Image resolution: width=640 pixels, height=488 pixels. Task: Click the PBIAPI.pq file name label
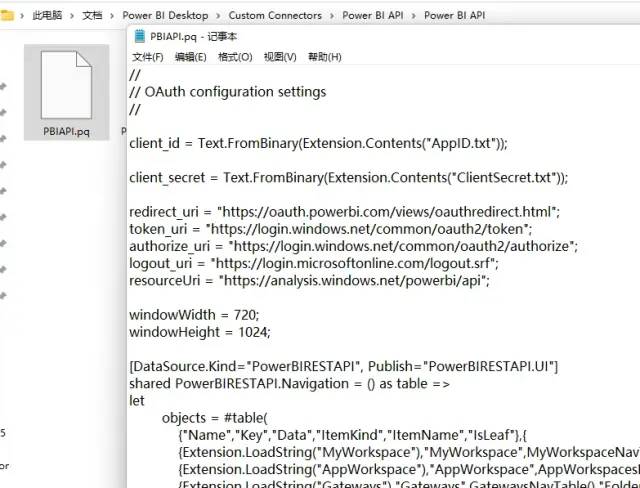67,131
